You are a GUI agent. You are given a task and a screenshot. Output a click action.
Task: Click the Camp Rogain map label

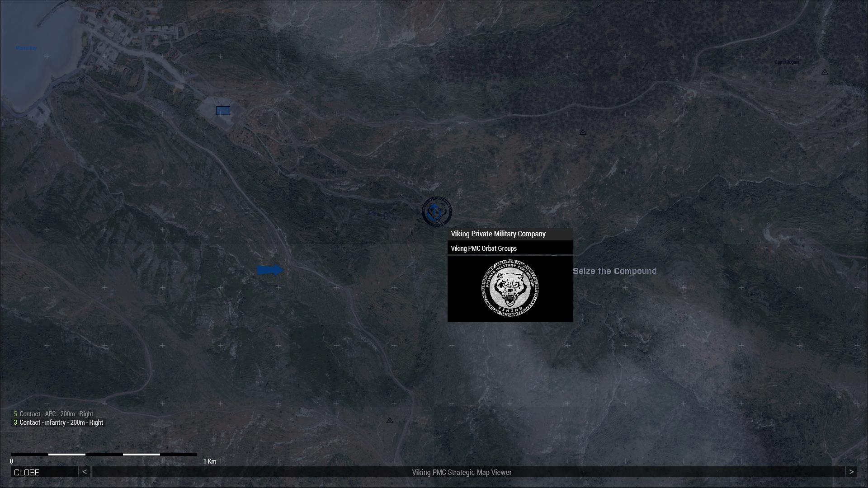click(787, 62)
